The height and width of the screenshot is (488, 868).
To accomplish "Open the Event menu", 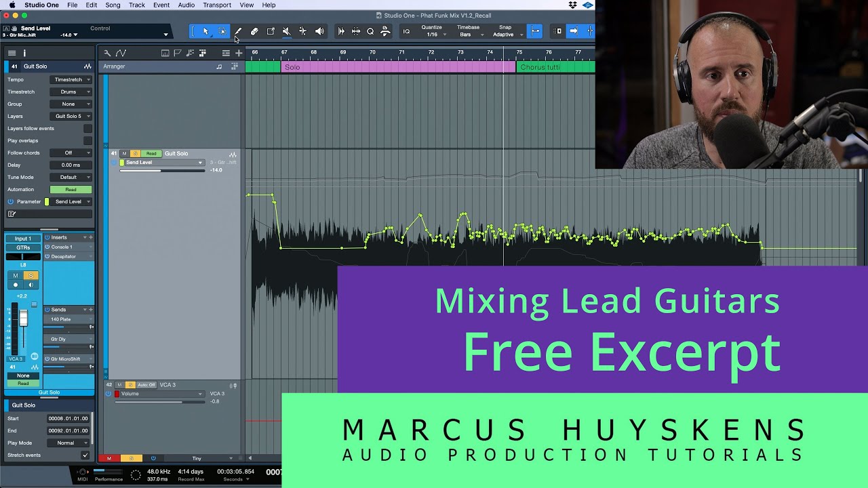I will [161, 5].
